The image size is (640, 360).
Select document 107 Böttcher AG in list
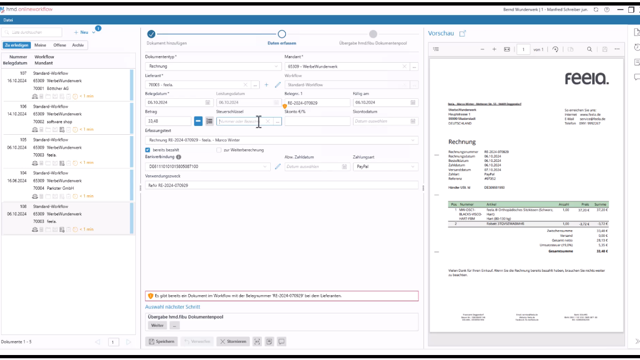[x=67, y=85]
